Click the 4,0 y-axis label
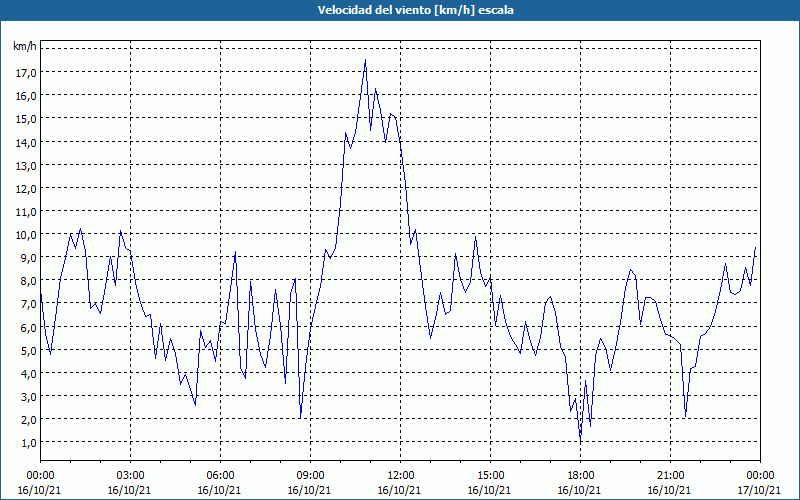This screenshot has width=800, height=500. pos(28,373)
